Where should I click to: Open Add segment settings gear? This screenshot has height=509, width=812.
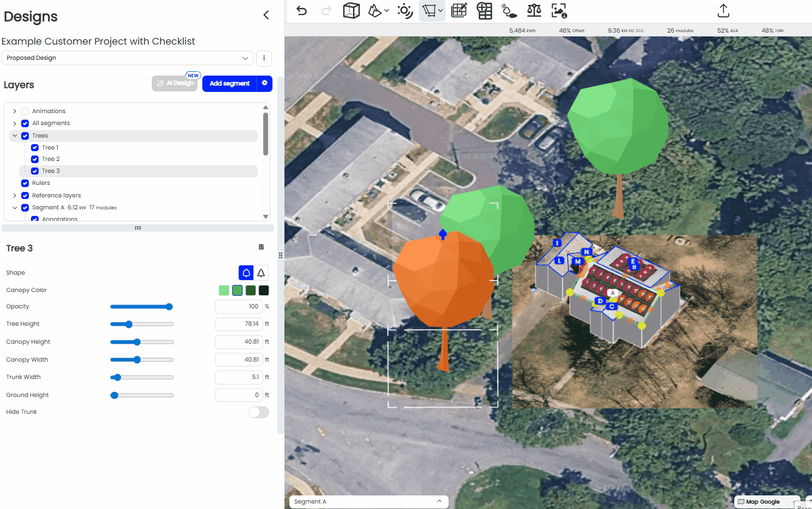[x=264, y=83]
